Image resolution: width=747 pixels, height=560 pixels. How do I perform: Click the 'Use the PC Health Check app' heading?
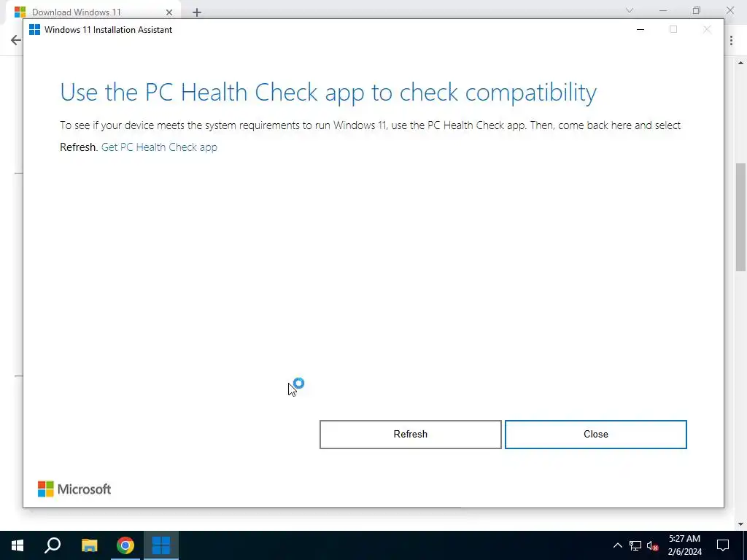point(328,93)
